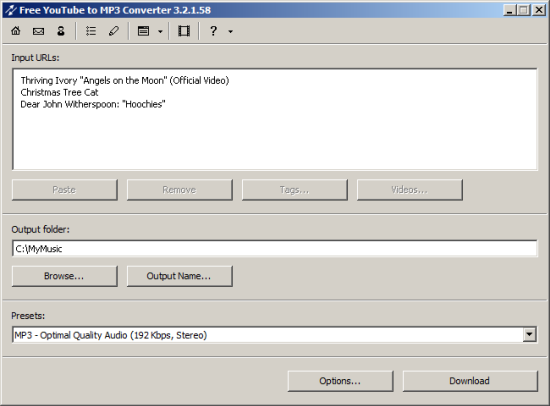
Task: Expand the help dropdown arrow
Action: tap(230, 32)
